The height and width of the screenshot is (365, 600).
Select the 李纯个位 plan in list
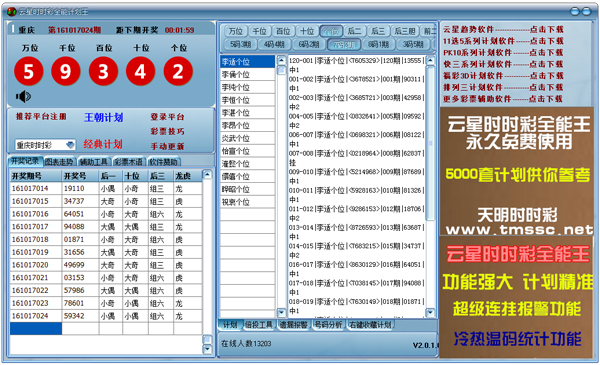pos(247,87)
